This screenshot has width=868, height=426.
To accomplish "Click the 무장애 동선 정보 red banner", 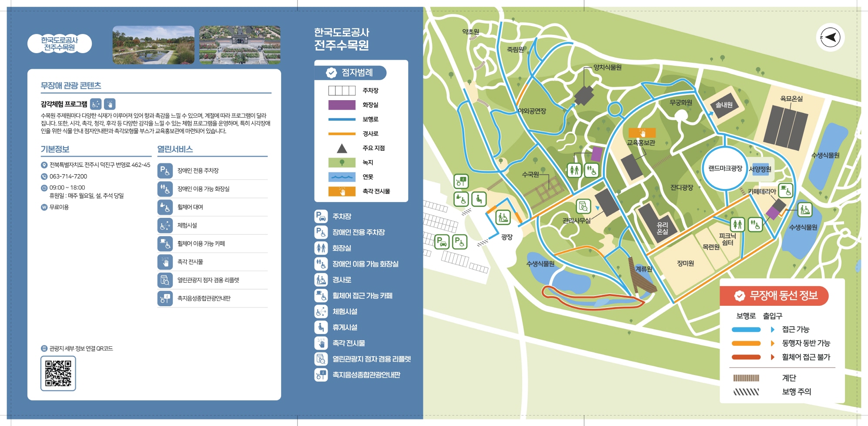I will (x=774, y=296).
